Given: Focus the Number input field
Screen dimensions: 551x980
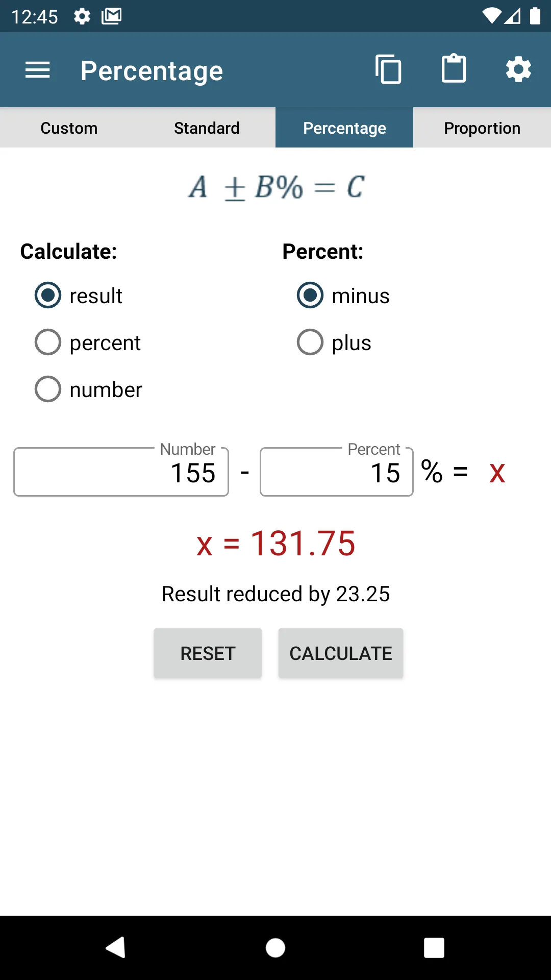Looking at the screenshot, I should click(121, 472).
